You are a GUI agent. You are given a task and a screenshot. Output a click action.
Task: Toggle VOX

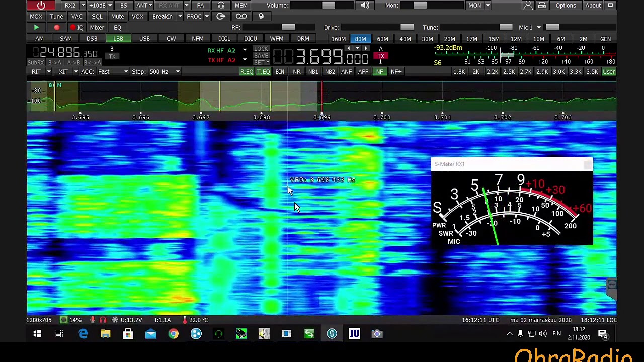[137, 16]
